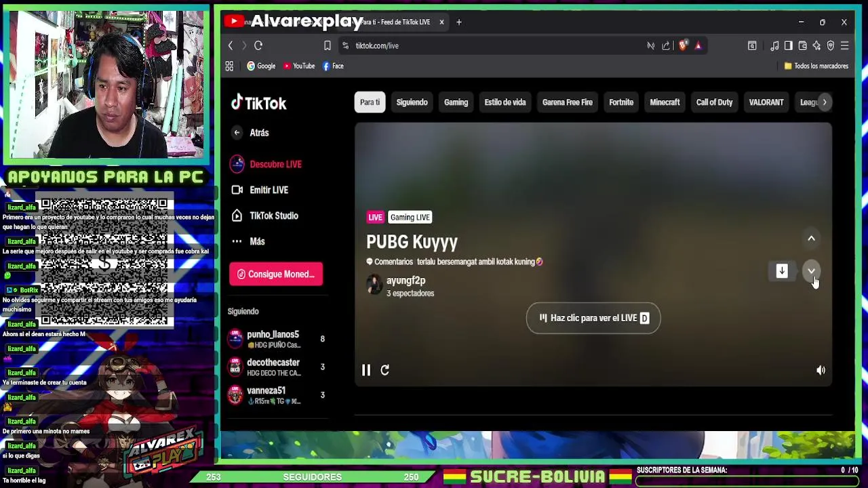Open Descubre LIVE in sidebar

coord(266,164)
